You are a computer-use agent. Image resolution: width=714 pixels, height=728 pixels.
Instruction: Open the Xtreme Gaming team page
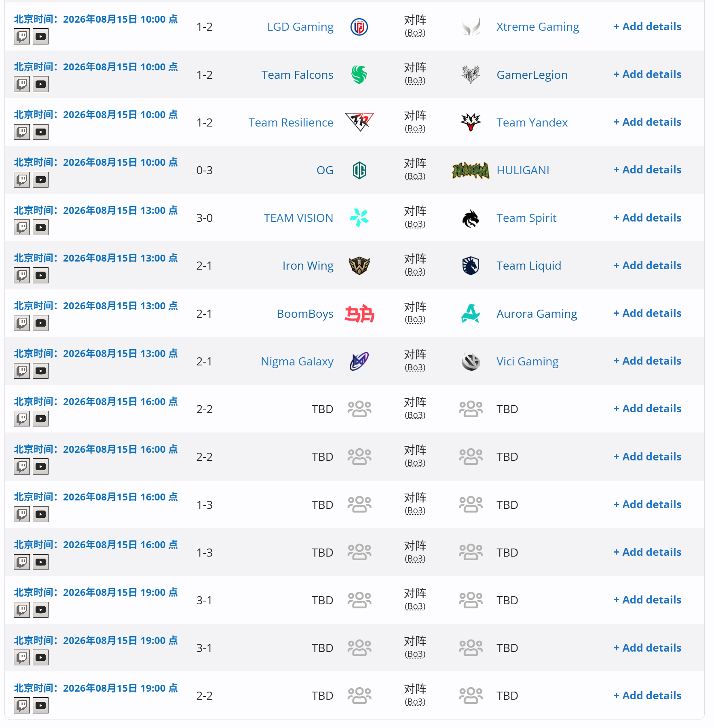[538, 27]
